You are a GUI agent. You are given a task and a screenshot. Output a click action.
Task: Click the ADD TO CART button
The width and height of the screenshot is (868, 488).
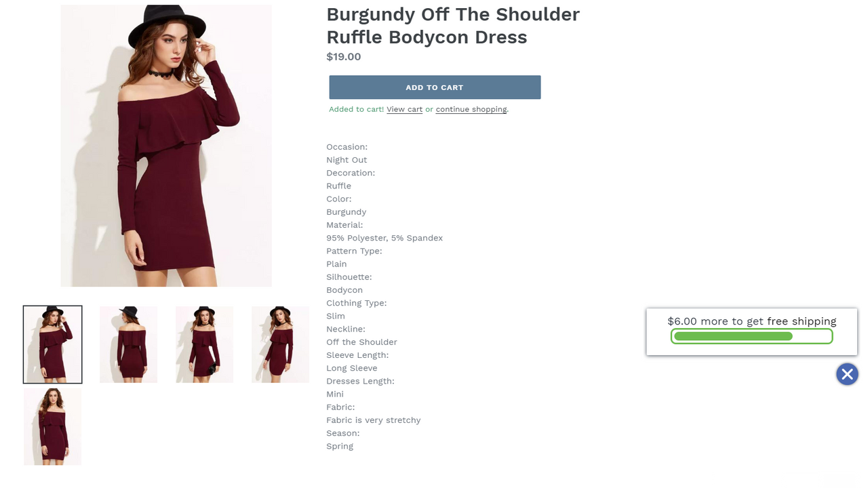pos(435,87)
